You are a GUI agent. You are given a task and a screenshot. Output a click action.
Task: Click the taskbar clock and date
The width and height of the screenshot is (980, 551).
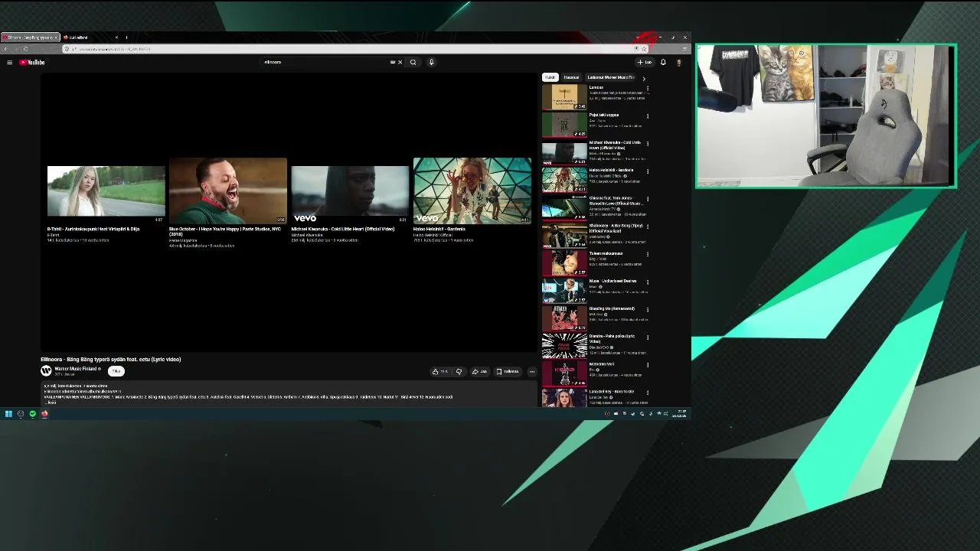[x=680, y=414]
